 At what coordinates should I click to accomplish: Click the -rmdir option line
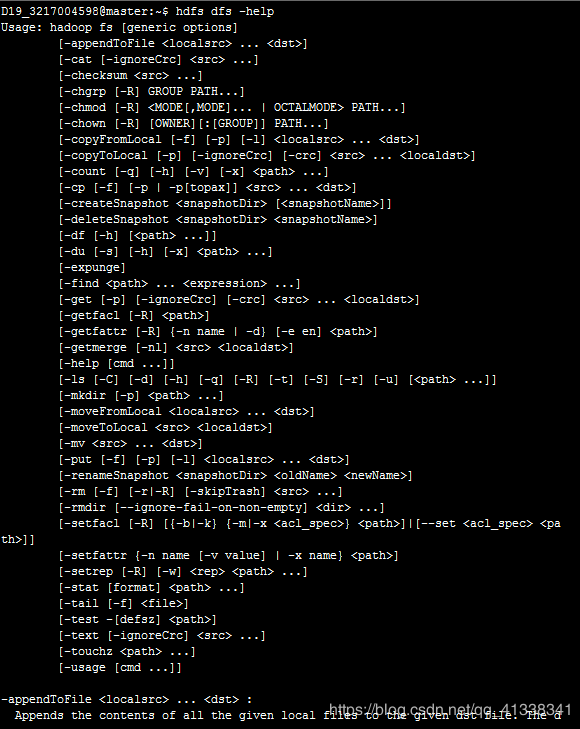coord(222,507)
